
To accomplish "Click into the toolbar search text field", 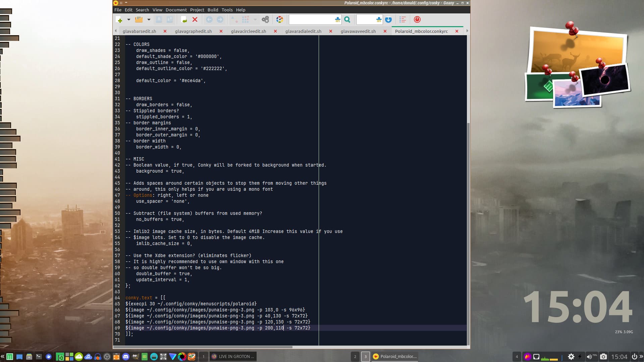I will coord(311,20).
